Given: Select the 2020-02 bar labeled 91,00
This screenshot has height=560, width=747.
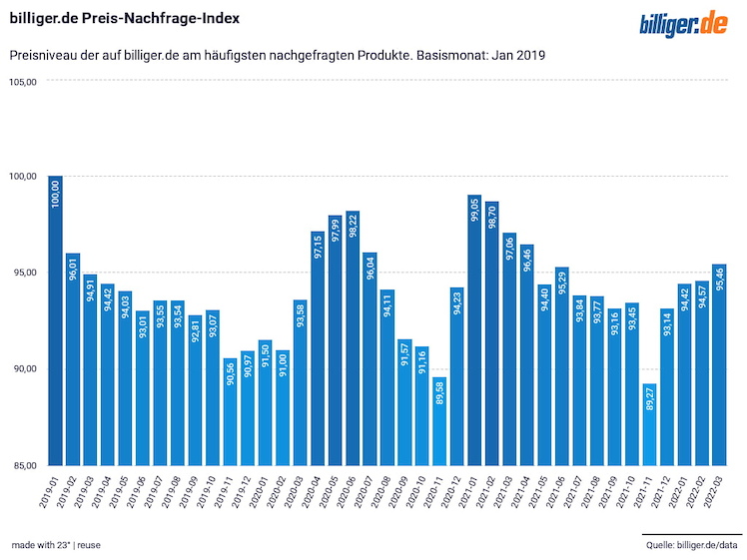Looking at the screenshot, I should [283, 407].
